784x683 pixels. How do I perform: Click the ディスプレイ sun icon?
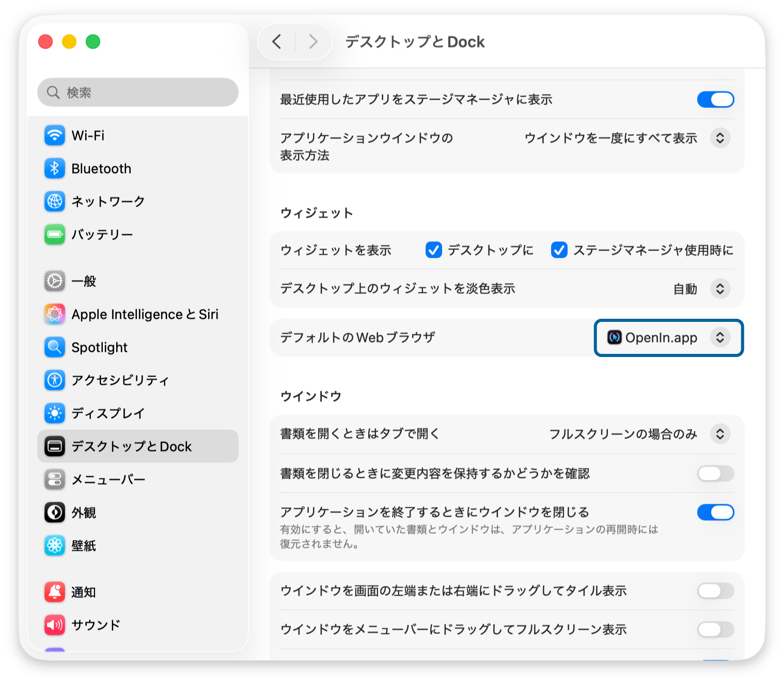tap(55, 413)
